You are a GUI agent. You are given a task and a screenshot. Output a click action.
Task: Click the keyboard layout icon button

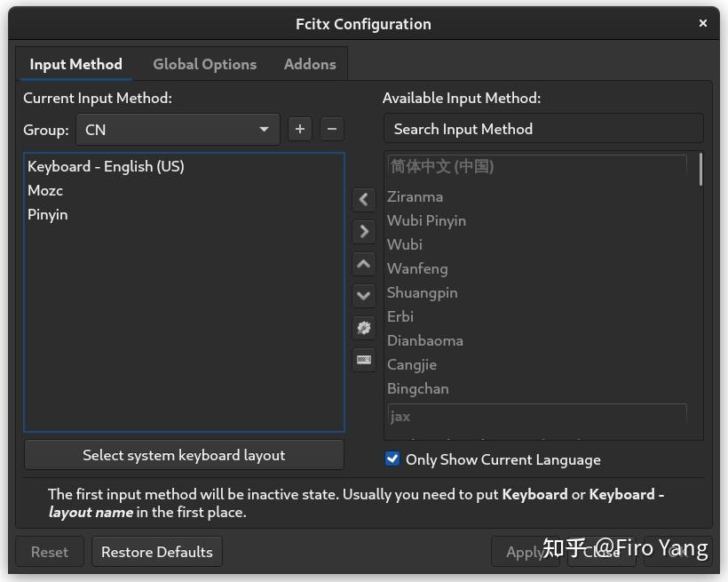364,360
